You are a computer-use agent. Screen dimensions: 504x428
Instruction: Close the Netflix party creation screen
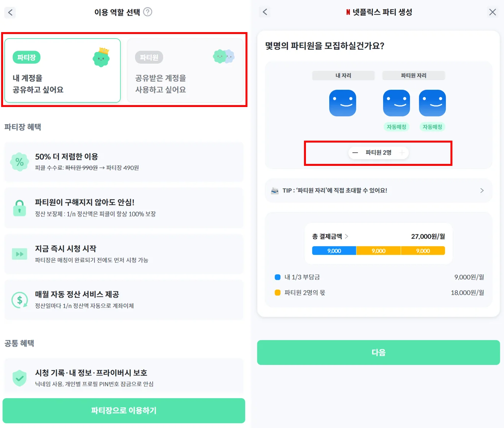click(x=493, y=12)
